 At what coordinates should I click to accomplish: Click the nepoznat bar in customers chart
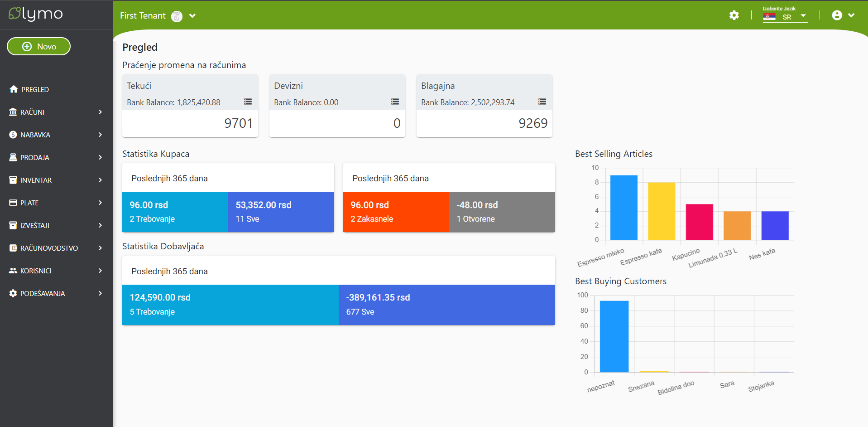point(614,336)
